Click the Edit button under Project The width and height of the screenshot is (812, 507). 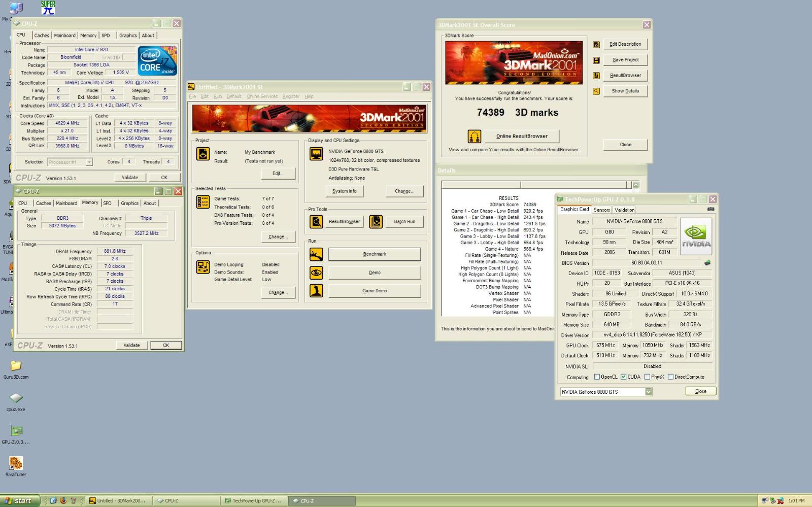click(x=278, y=174)
